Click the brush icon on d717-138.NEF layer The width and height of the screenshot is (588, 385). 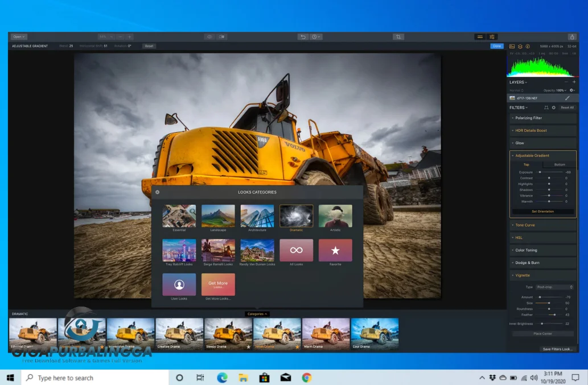click(x=567, y=98)
